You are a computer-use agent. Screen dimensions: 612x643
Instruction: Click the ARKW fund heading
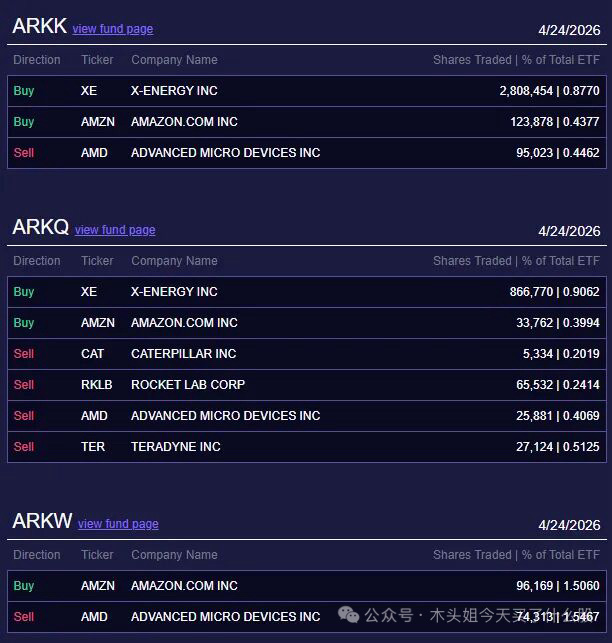point(42,521)
